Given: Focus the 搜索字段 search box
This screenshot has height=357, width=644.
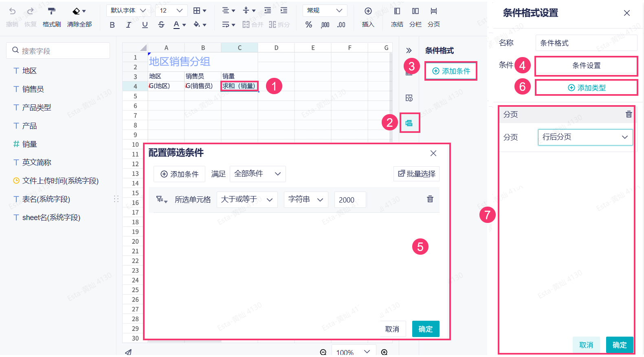Looking at the screenshot, I should coord(58,51).
